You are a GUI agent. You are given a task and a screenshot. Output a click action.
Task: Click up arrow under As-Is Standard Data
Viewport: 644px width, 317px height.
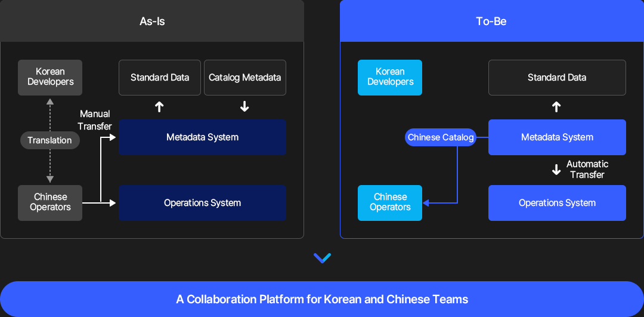(x=159, y=107)
